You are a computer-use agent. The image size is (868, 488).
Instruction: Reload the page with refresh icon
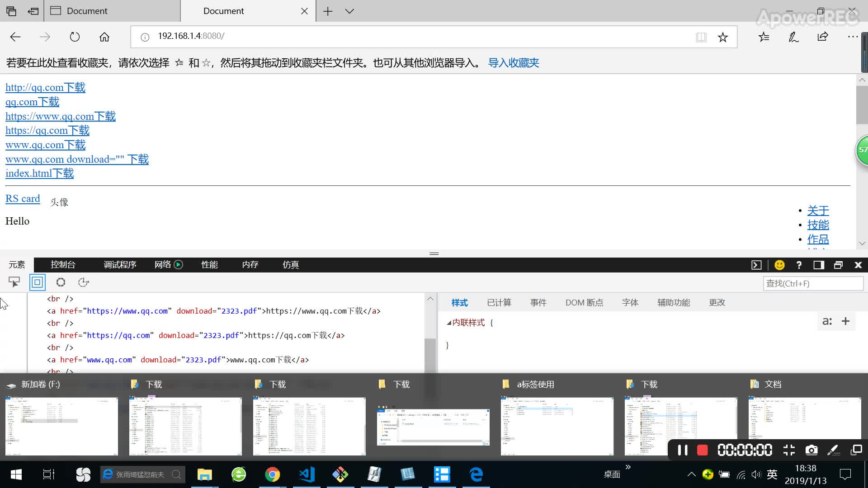75,37
